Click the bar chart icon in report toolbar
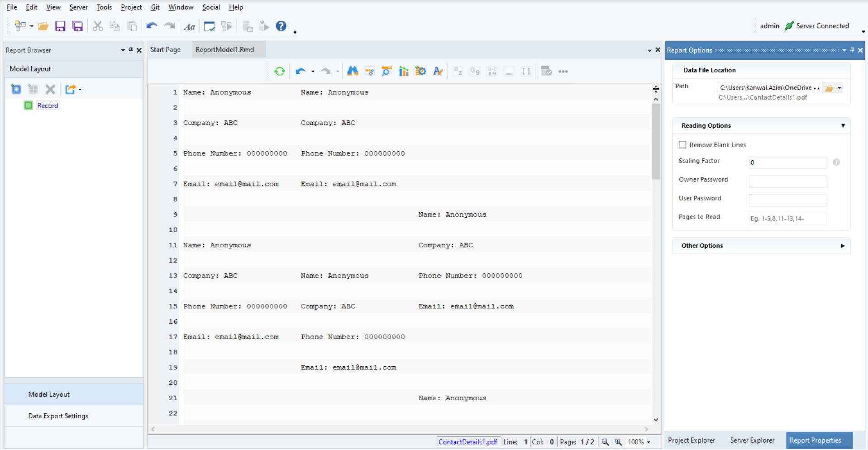The image size is (868, 450). click(x=404, y=71)
